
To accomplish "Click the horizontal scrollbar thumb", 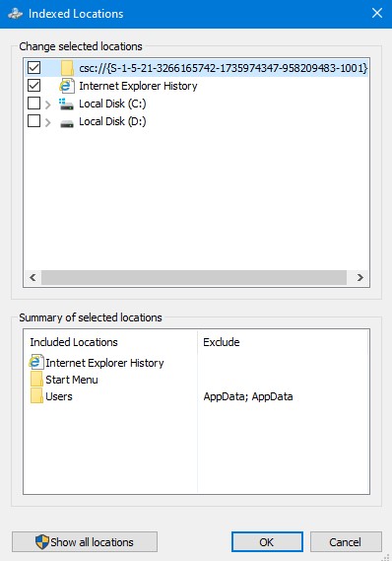I will pos(194,278).
